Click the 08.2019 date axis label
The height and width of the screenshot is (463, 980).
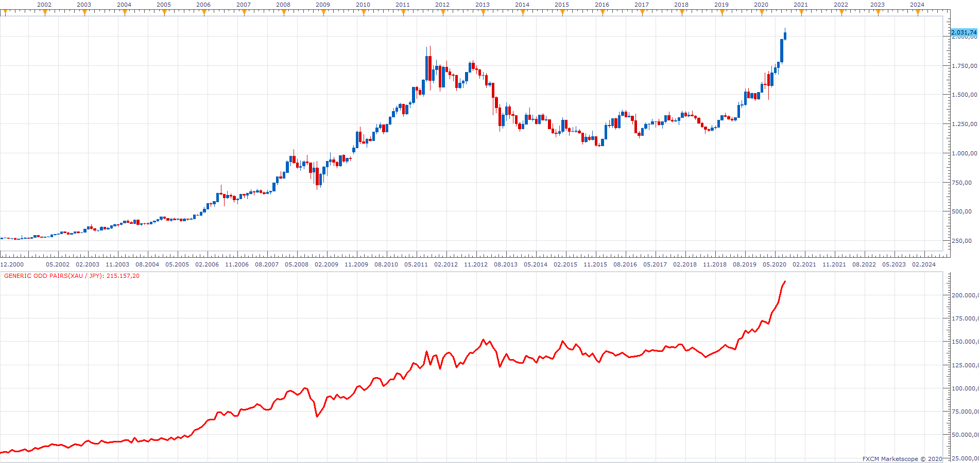(x=745, y=264)
